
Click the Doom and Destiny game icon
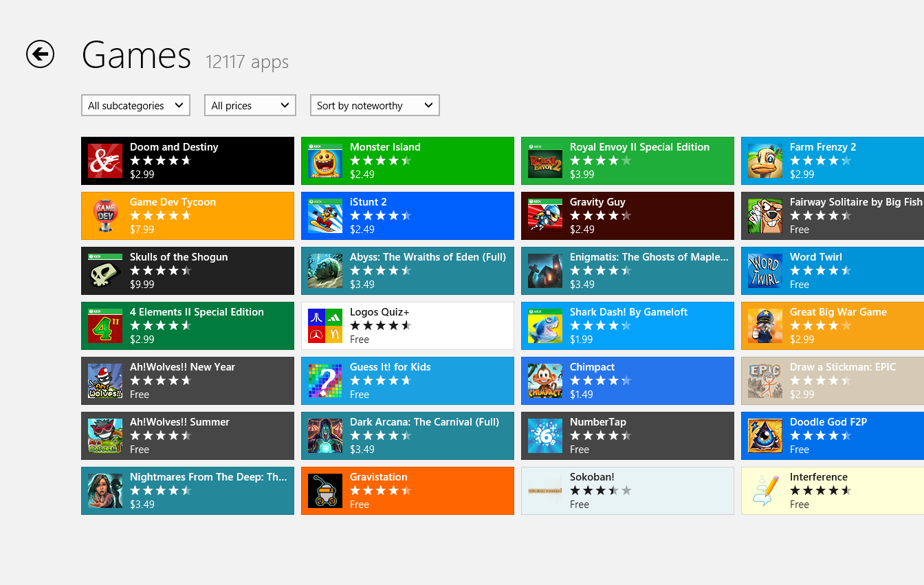tap(104, 160)
